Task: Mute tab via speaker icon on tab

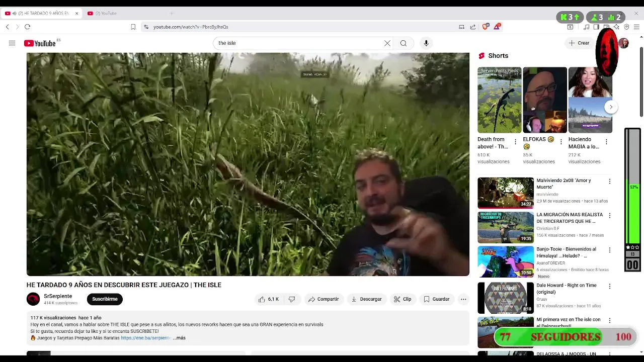Action: tap(14, 14)
